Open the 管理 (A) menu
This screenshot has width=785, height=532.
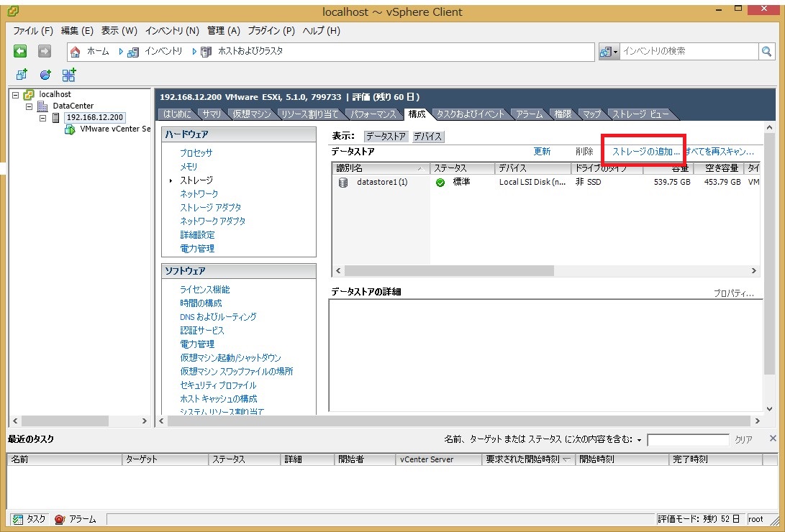pyautogui.click(x=224, y=31)
